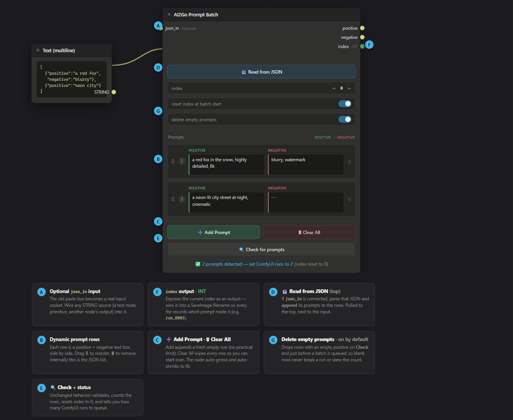Click the 'Read from JSON (top)' legend heading
513x420 pixels.
point(311,292)
